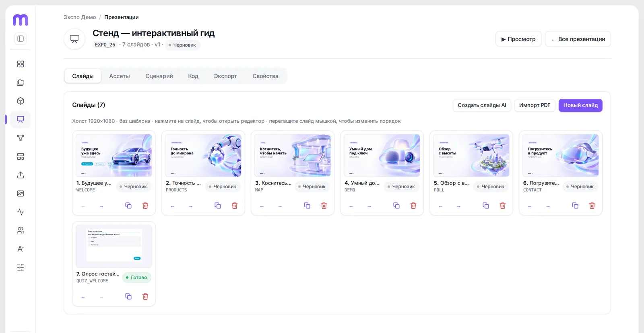This screenshot has height=333, width=644.
Task: Duplicate slide 1 Будущее
Action: pos(128,206)
